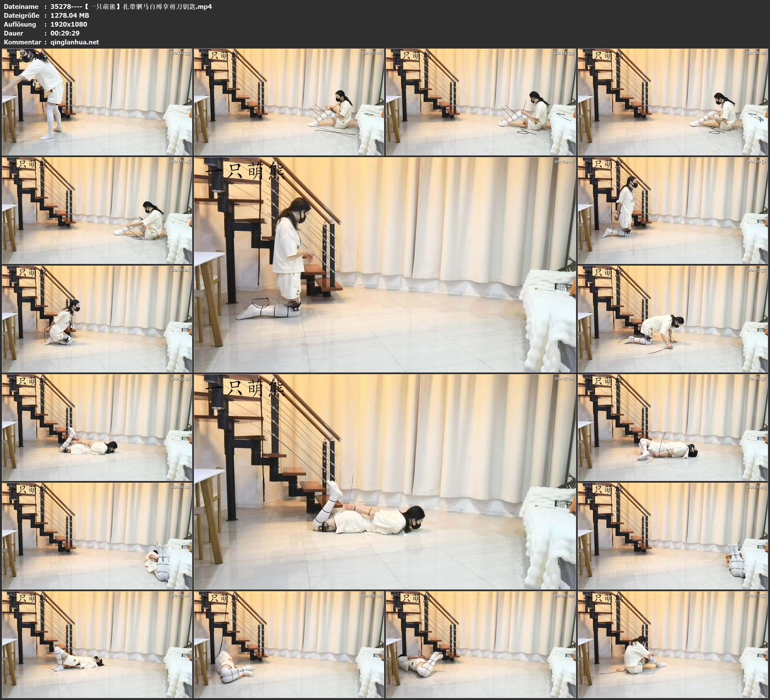
Task: Select the thumbnail with timestamp 00:07:45
Action: click(97, 210)
